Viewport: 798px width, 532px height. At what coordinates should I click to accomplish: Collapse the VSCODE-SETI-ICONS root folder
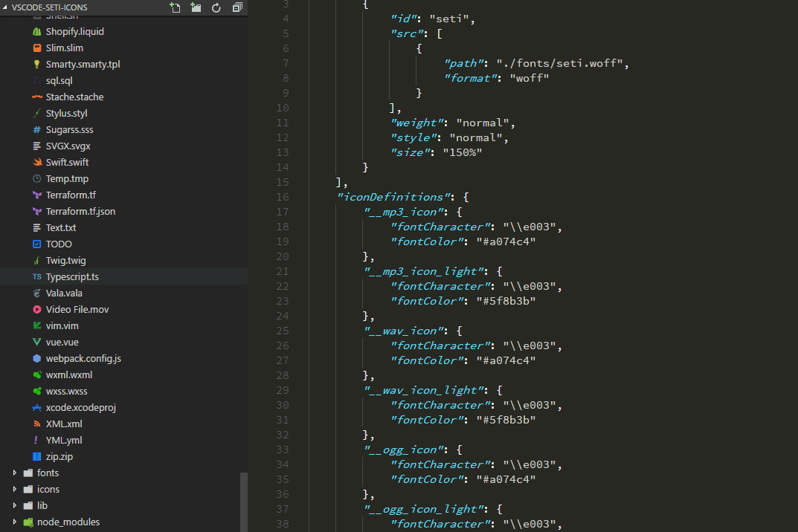coord(6,7)
